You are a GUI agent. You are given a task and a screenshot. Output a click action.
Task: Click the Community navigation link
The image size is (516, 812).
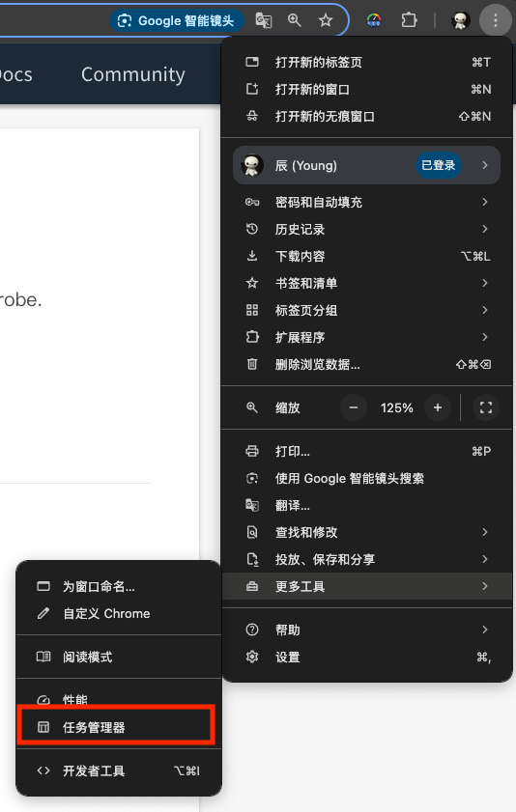coord(133,74)
